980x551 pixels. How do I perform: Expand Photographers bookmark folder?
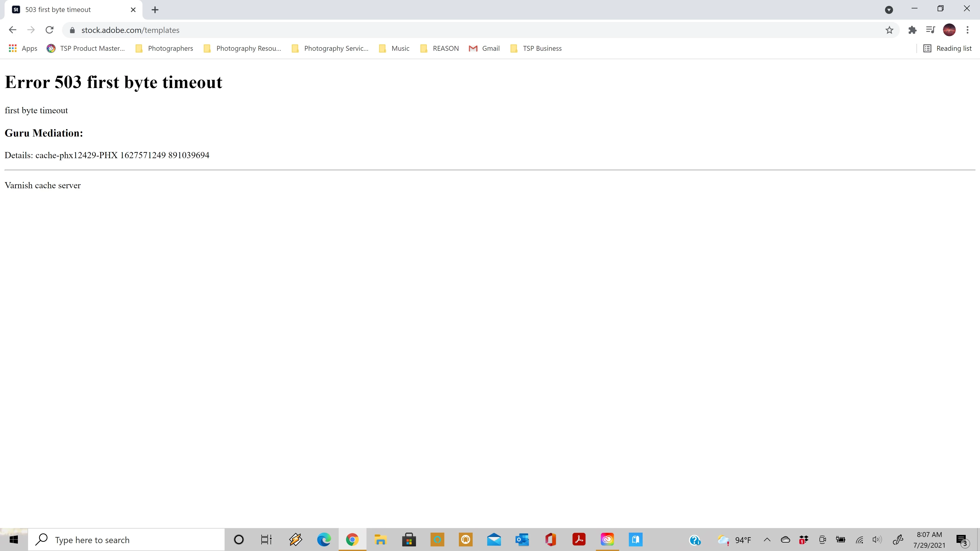(x=165, y=48)
